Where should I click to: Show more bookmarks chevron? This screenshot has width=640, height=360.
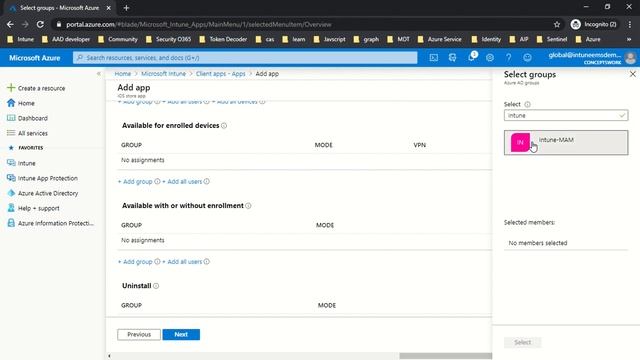pos(629,39)
